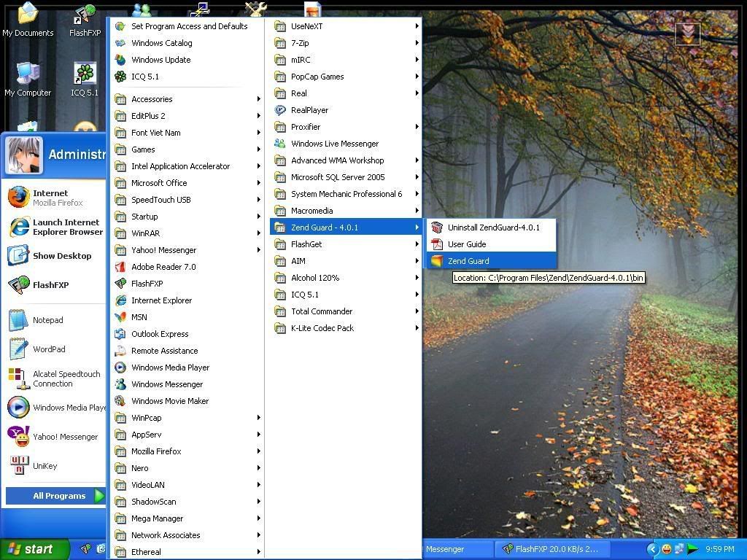Click the Outlook Express icon
Image resolution: width=747 pixels, height=560 pixels.
(x=120, y=334)
